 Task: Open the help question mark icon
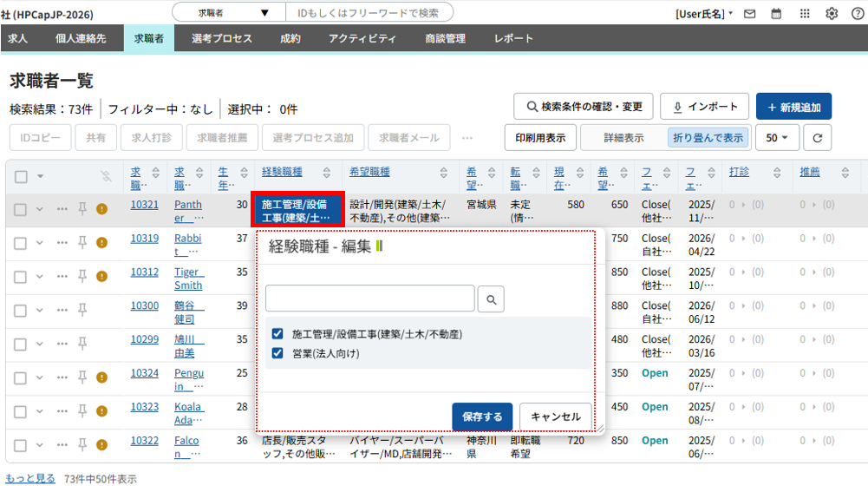click(857, 13)
